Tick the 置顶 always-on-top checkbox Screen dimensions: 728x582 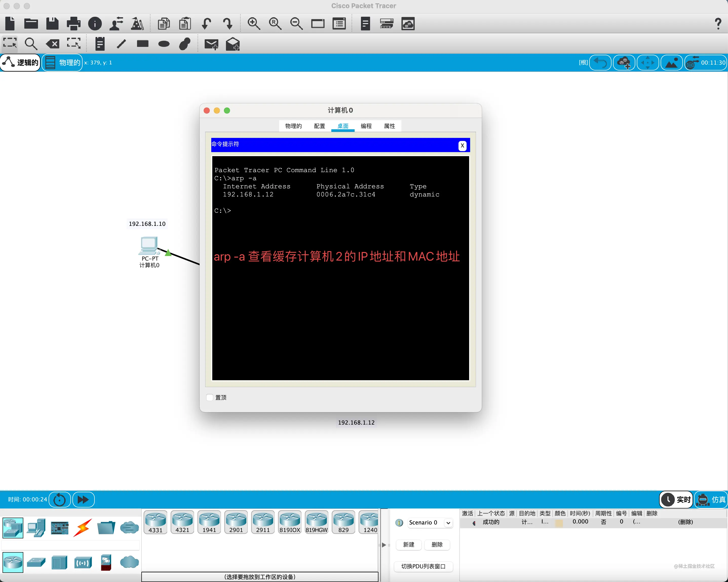210,397
